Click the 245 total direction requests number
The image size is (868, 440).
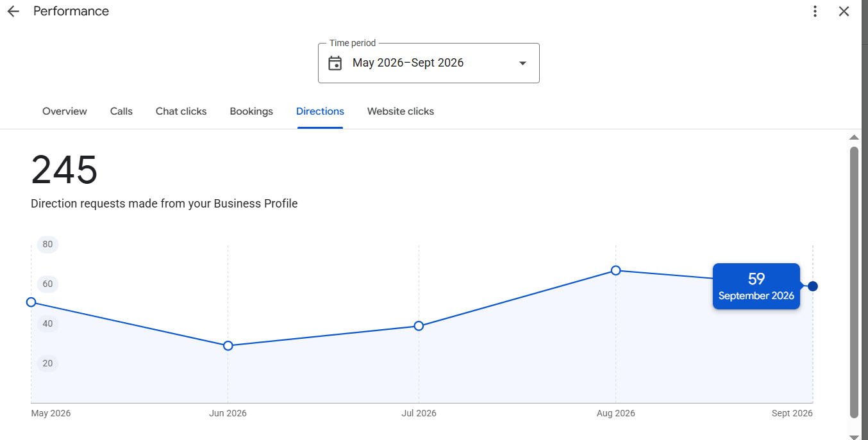pyautogui.click(x=65, y=170)
